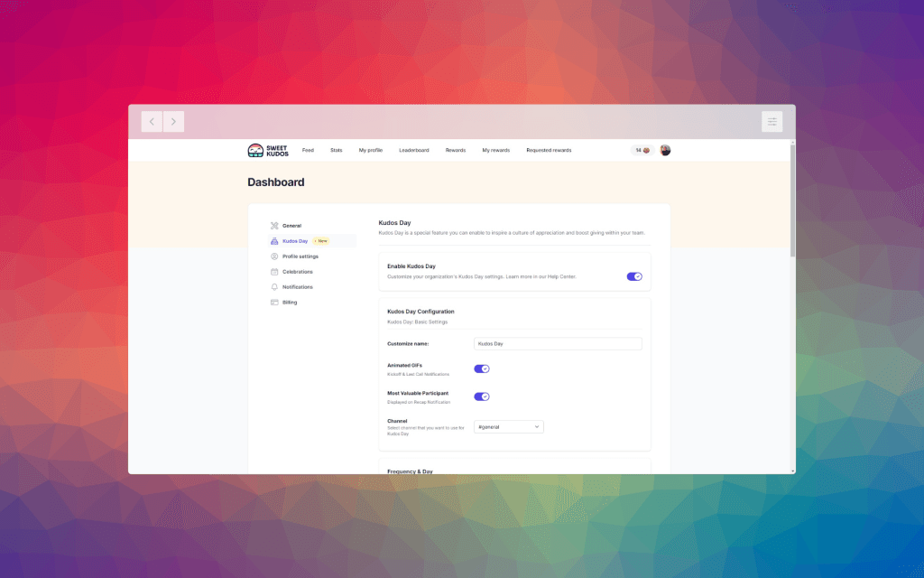Click the Celebrations calendar icon
Image resolution: width=924 pixels, height=578 pixels.
pyautogui.click(x=274, y=272)
